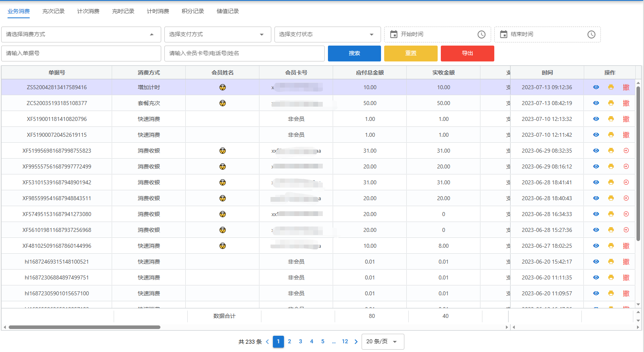644x352 pixels.
Task: Click refund icon for 2023-06-28 18:40:43 order
Action: pyautogui.click(x=626, y=198)
